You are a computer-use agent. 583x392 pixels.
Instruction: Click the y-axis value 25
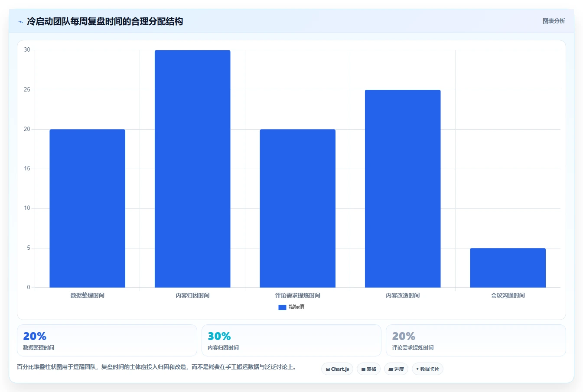point(27,90)
